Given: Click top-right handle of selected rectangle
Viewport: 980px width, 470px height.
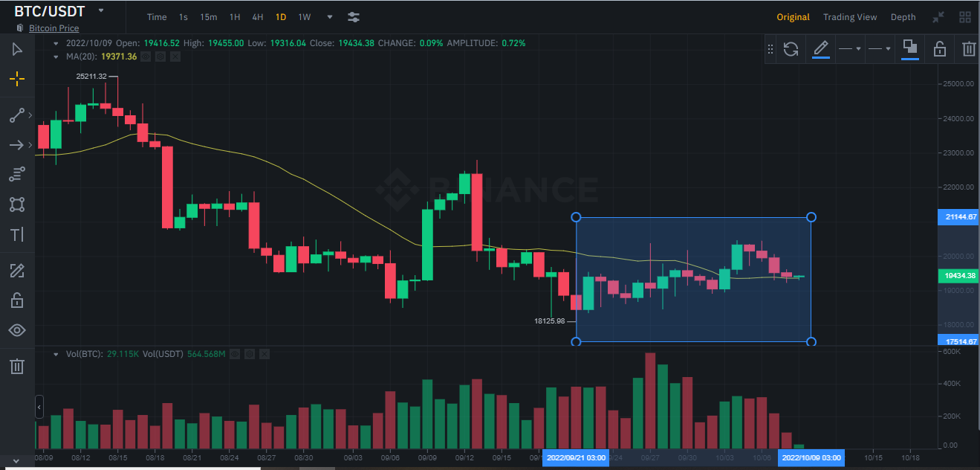Looking at the screenshot, I should pos(811,217).
